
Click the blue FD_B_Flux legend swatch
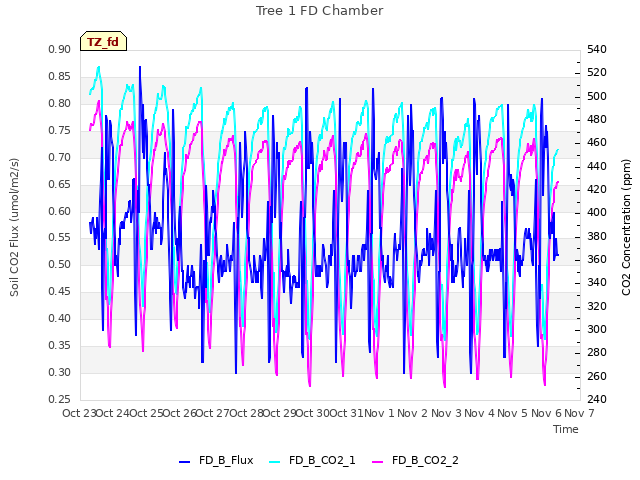tap(184, 462)
